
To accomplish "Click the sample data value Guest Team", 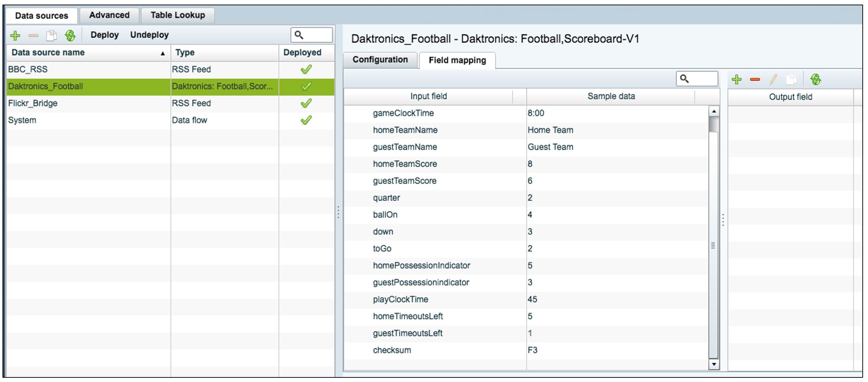I will coord(550,147).
